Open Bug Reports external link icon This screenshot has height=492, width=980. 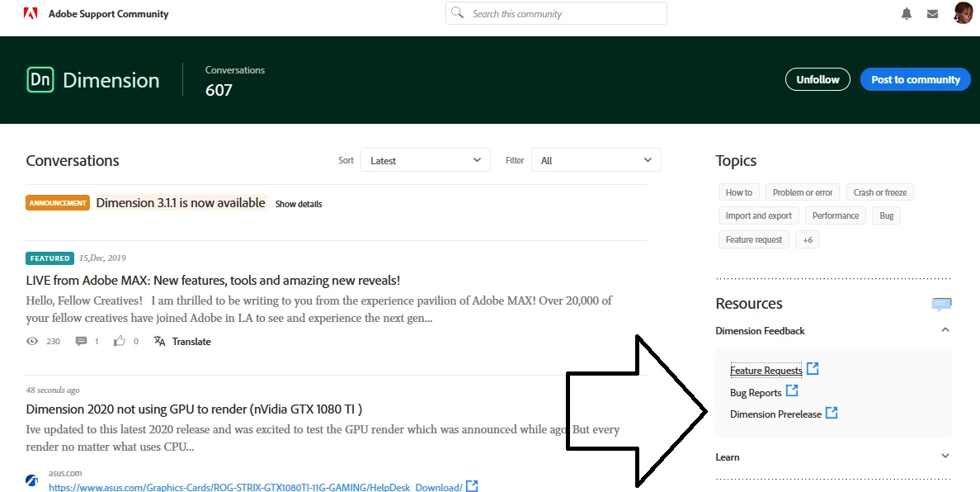click(x=792, y=390)
